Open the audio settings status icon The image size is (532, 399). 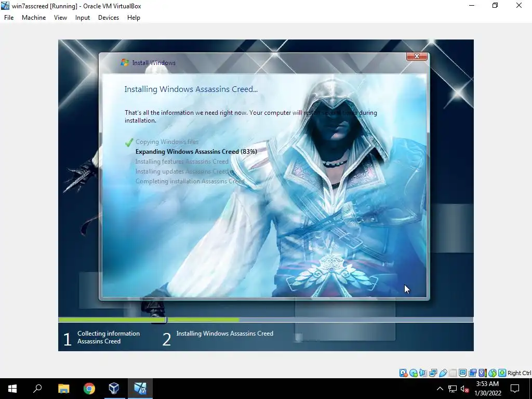tap(423, 373)
